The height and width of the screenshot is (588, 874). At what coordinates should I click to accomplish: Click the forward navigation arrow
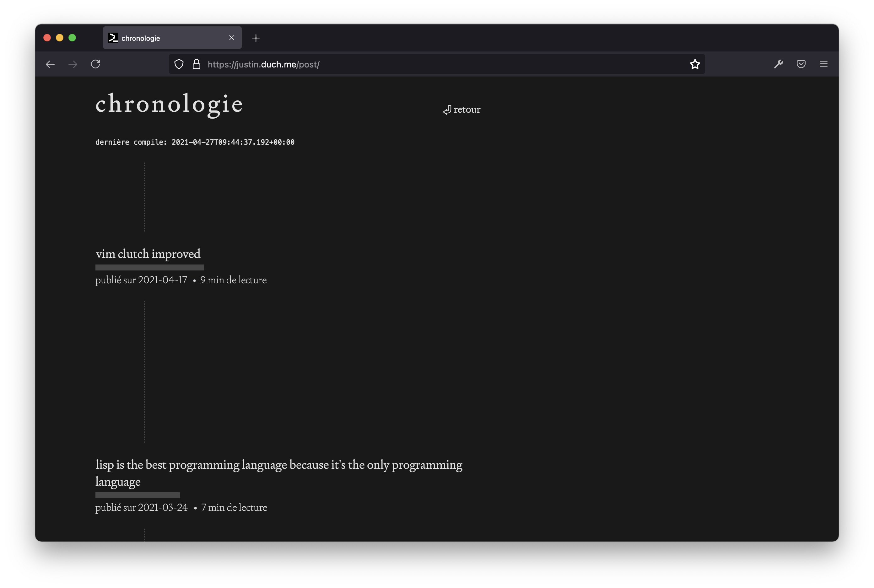(73, 65)
